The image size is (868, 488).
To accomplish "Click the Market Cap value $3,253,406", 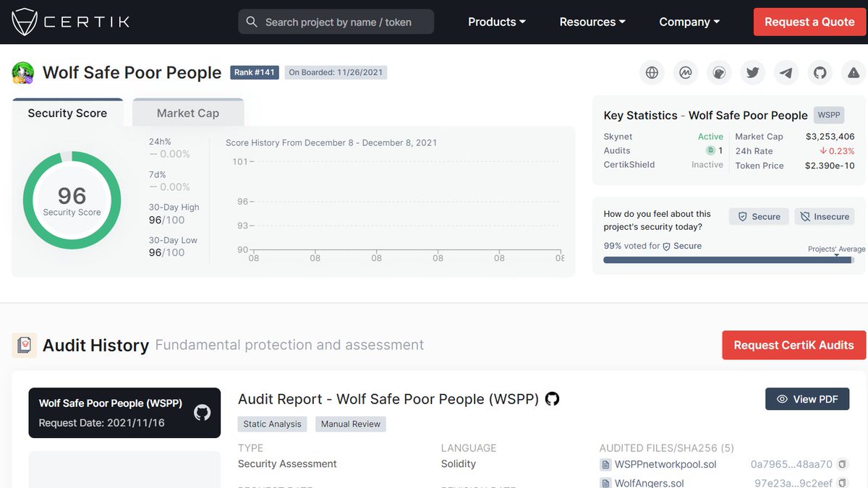I will [x=830, y=137].
